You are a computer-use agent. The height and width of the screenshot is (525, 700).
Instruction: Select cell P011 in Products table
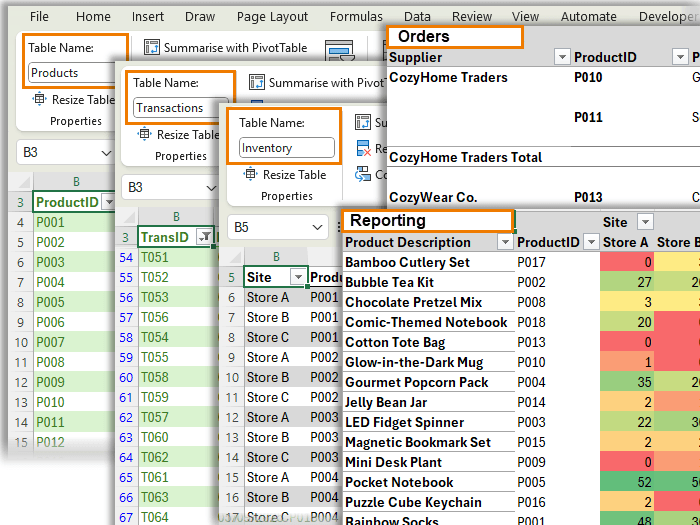point(74,422)
